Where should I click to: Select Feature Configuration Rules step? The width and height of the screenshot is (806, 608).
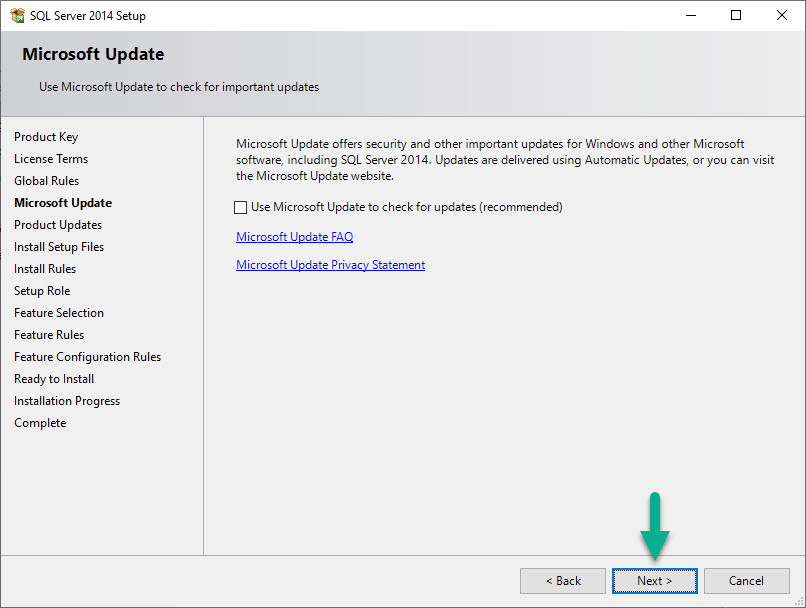point(88,357)
